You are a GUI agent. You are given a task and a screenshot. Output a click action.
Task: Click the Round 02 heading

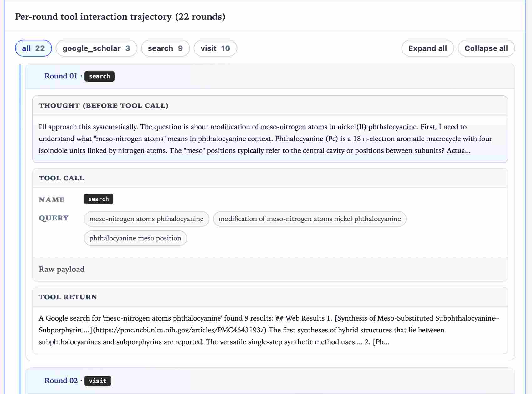(61, 381)
